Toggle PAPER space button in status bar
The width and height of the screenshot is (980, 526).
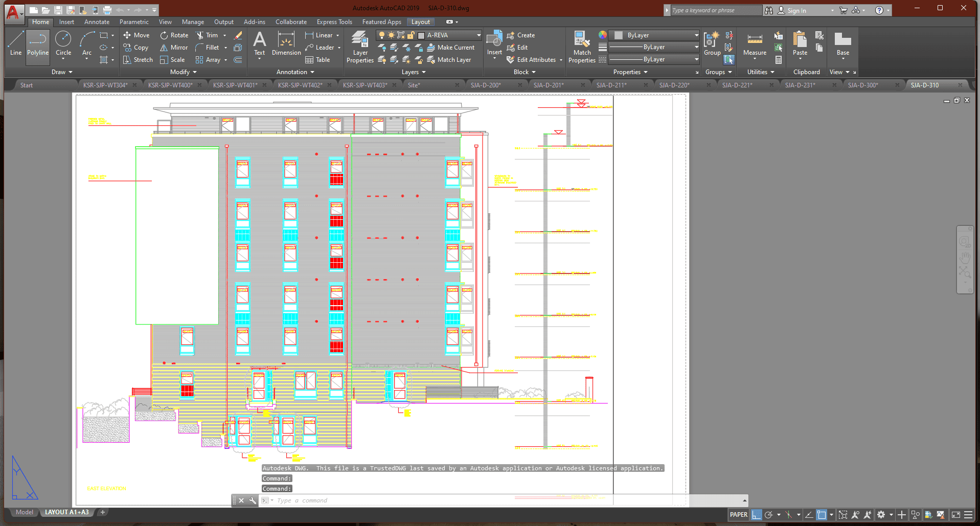tap(738, 515)
